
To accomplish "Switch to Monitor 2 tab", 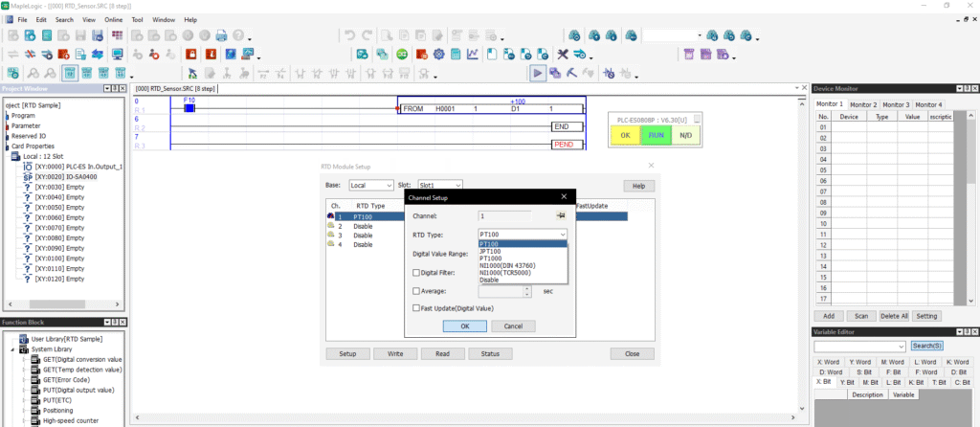I will click(863, 104).
